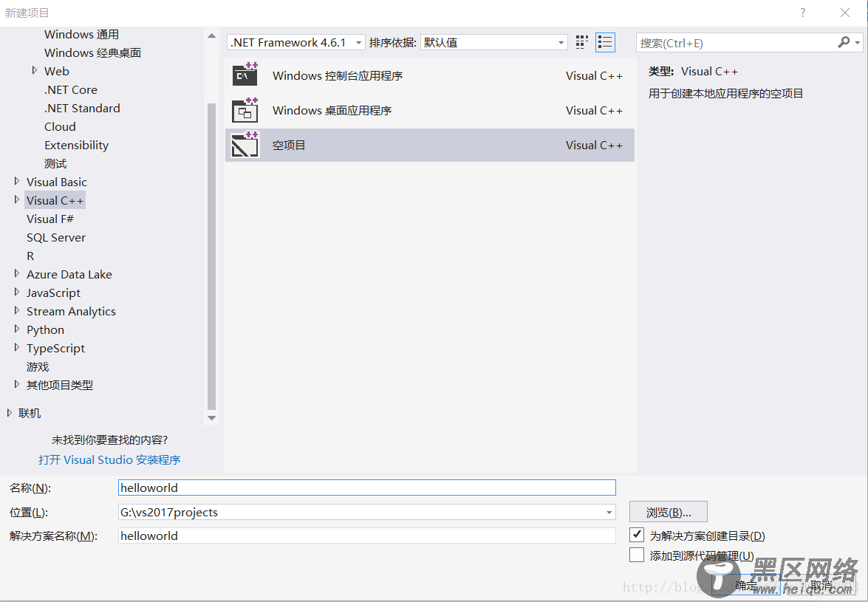Select the Windows 桌面应用程序 template icon
Image resolution: width=868 pixels, height=602 pixels.
pos(245,110)
